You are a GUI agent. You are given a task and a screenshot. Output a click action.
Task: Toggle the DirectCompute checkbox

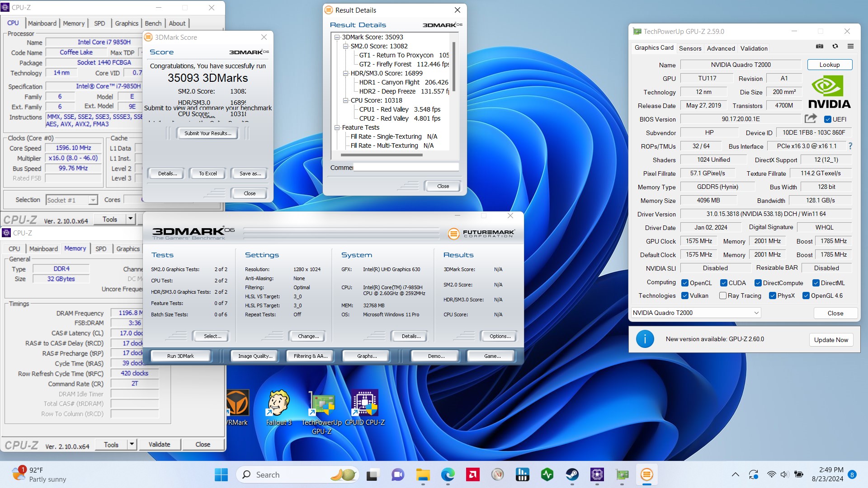coord(758,283)
